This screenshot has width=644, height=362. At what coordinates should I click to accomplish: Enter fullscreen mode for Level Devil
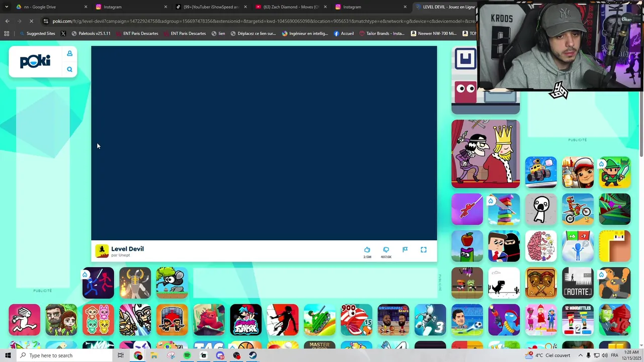[x=424, y=250]
